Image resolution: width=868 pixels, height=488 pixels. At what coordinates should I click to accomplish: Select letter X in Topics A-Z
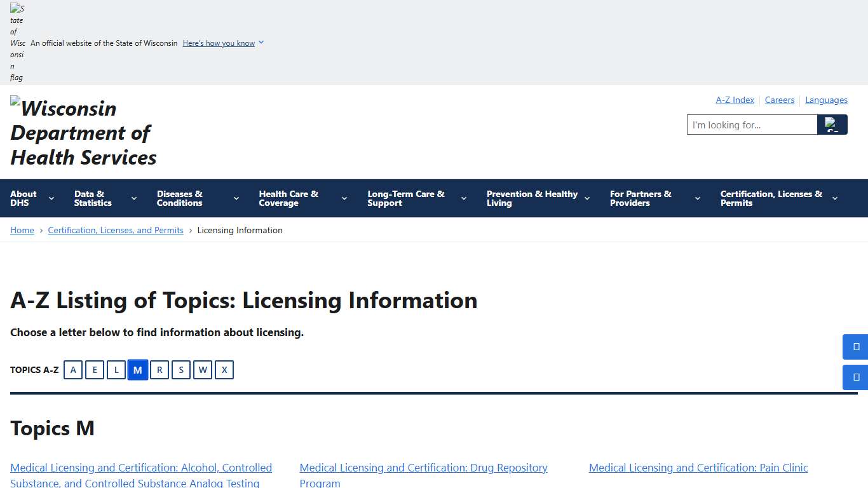click(224, 370)
